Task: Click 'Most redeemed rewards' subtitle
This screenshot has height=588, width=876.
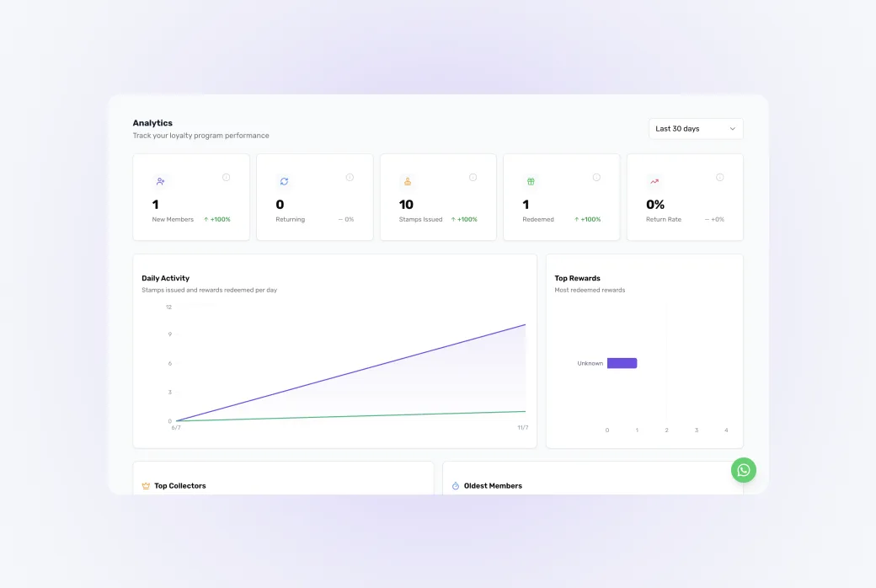Action: 590,290
